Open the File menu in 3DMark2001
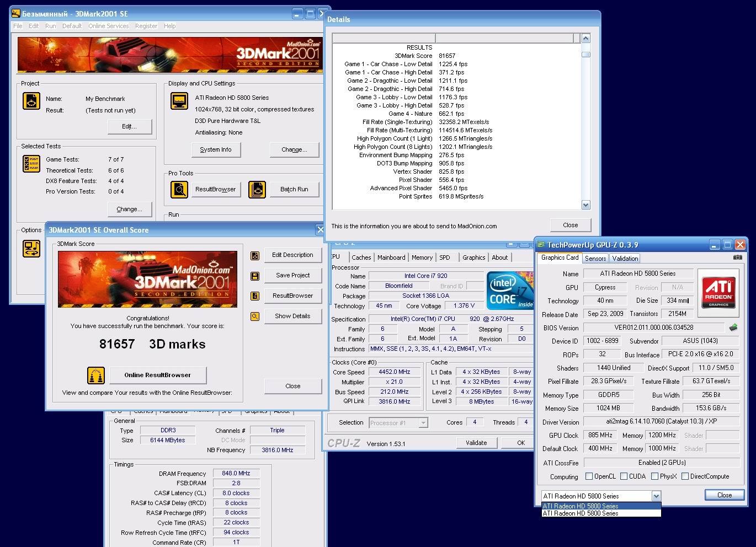 pyautogui.click(x=18, y=26)
